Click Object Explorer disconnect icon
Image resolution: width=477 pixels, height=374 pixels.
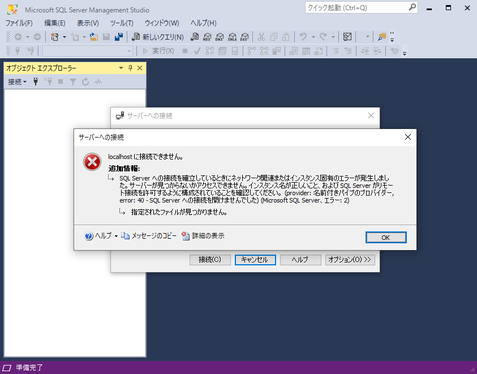pyautogui.click(x=48, y=82)
